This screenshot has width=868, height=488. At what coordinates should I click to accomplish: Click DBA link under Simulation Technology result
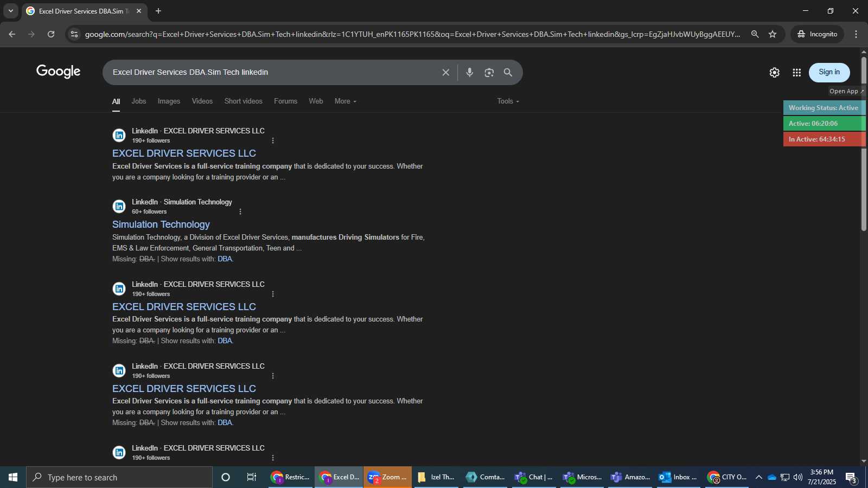pyautogui.click(x=225, y=259)
